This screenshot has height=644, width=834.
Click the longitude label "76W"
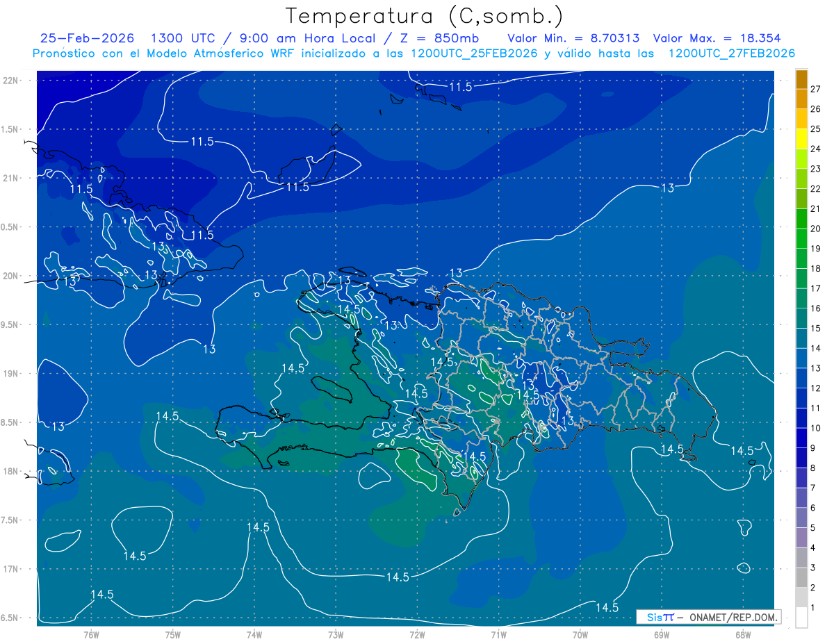click(91, 635)
